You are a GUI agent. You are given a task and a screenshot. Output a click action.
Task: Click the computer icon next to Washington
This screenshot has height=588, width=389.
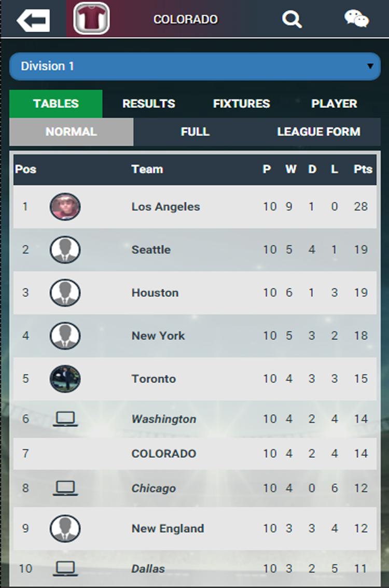65,418
